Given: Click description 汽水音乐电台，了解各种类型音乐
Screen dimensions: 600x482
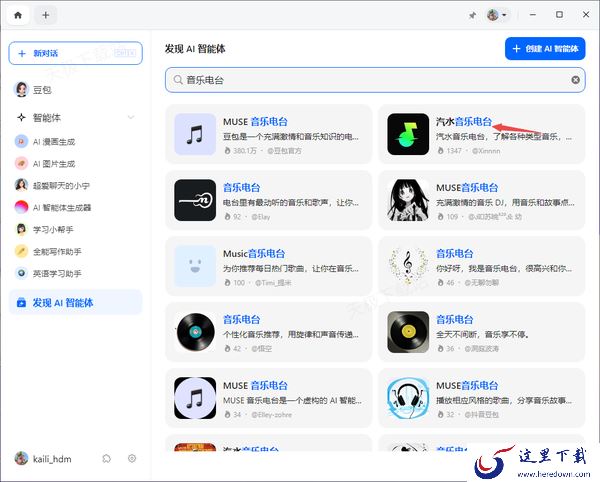Looking at the screenshot, I should (x=504, y=137).
